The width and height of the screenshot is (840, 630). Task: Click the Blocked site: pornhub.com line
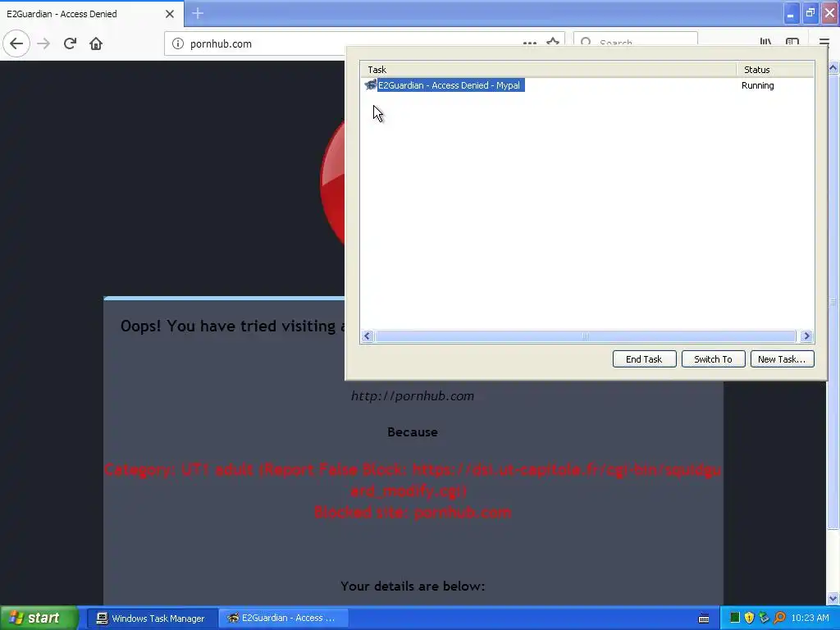tap(413, 512)
